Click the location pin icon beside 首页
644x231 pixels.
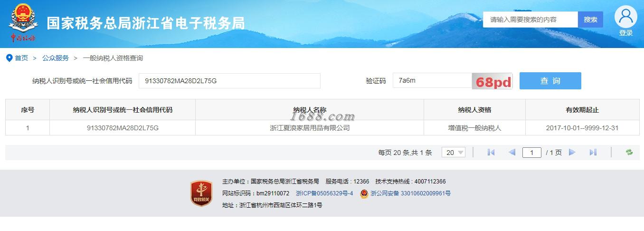pyautogui.click(x=9, y=58)
